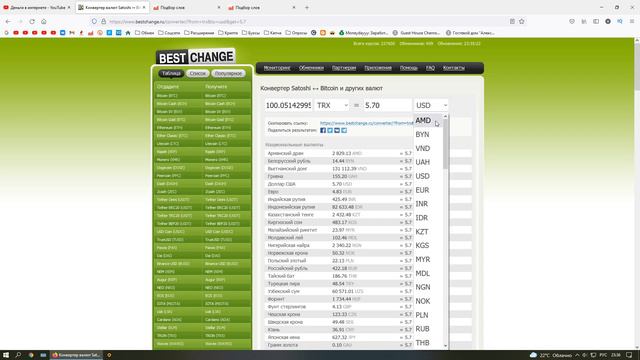Go back with the browser back arrow

8,21
